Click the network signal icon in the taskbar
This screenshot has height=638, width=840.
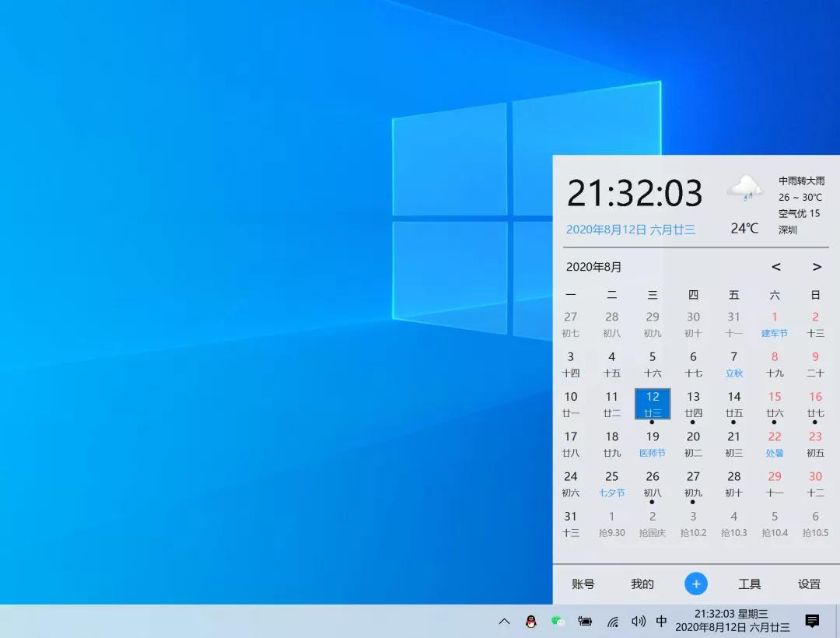coord(613,622)
